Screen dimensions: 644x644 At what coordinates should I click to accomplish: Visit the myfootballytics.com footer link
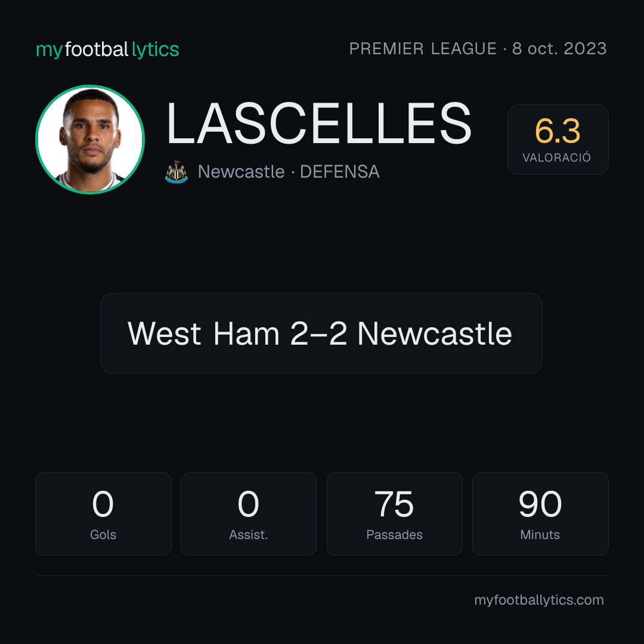(539, 600)
